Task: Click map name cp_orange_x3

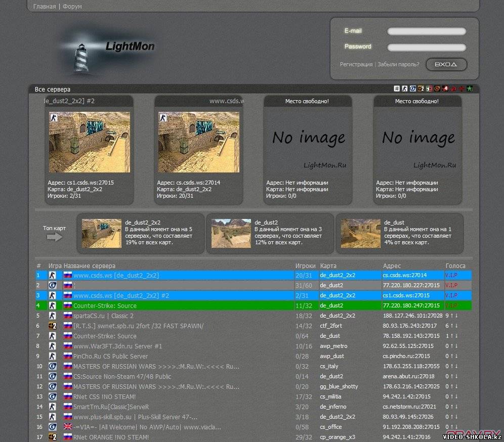Action: (338, 437)
